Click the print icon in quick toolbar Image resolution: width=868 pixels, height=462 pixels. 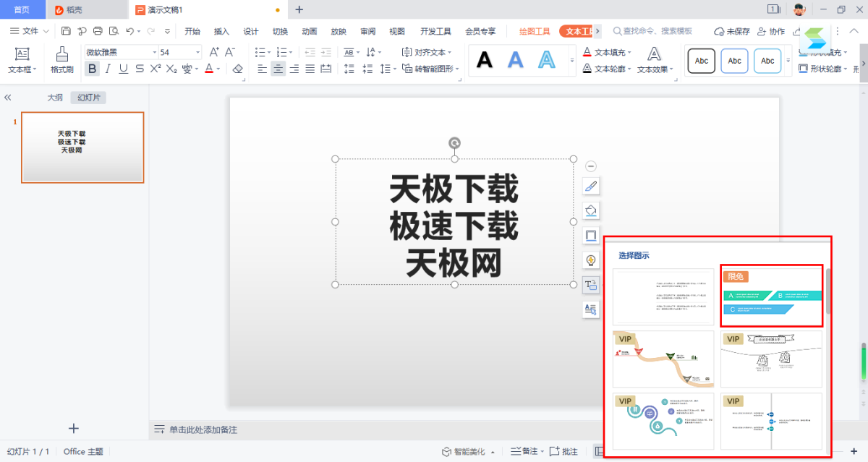point(98,31)
